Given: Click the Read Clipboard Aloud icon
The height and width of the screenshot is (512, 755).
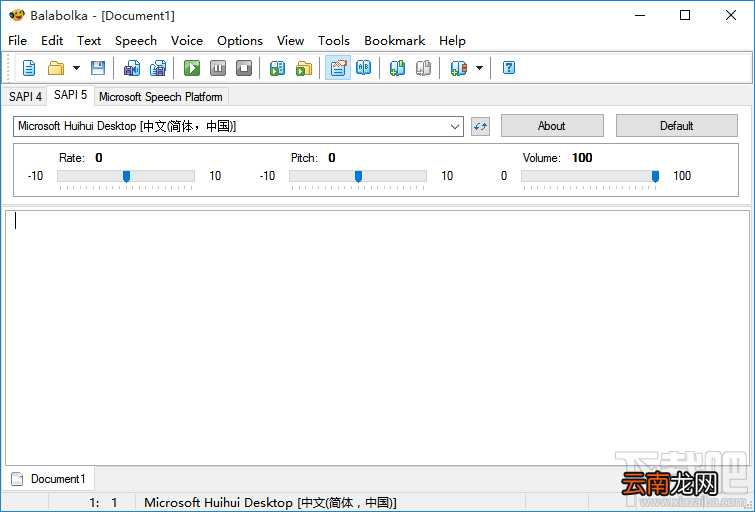Looking at the screenshot, I should click(x=277, y=68).
